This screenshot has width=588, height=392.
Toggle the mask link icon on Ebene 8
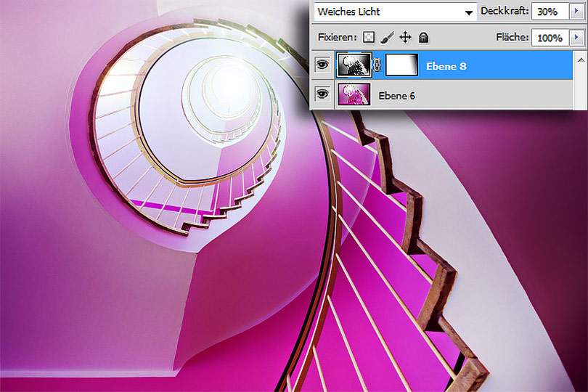(377, 65)
